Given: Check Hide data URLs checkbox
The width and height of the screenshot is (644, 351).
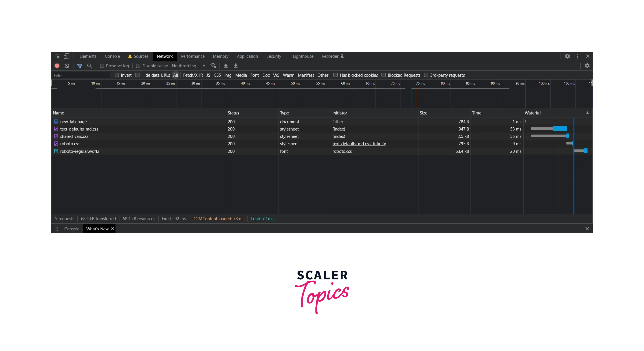Looking at the screenshot, I should click(137, 75).
